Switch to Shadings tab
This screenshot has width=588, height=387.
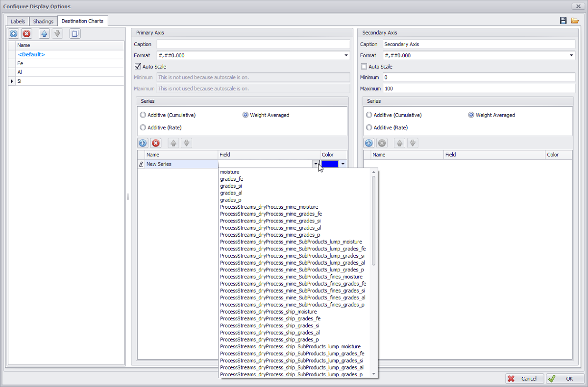point(43,22)
